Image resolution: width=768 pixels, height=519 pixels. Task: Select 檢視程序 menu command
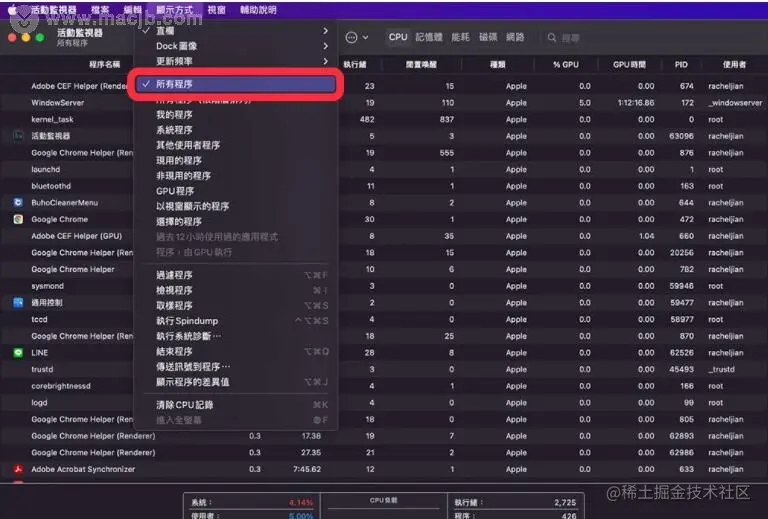236,290
